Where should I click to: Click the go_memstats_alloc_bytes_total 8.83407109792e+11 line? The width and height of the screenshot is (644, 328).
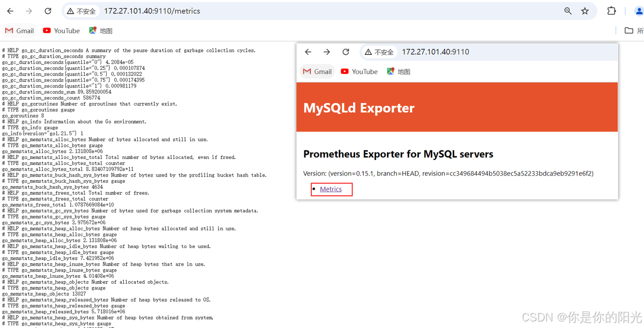67,169
